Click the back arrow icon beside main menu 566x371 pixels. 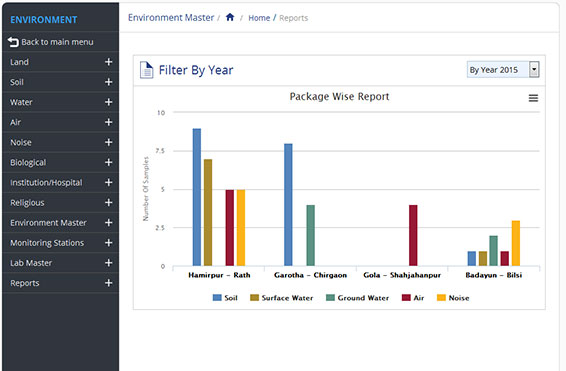tap(13, 42)
